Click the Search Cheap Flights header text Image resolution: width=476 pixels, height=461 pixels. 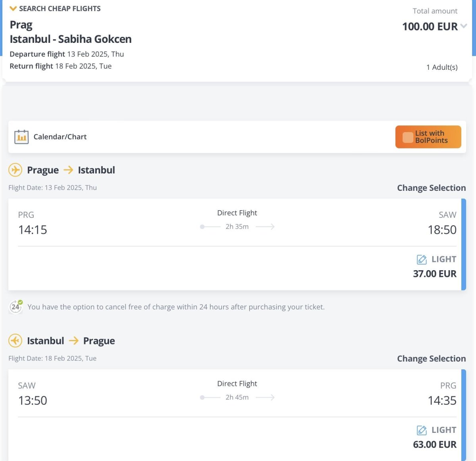pos(60,9)
